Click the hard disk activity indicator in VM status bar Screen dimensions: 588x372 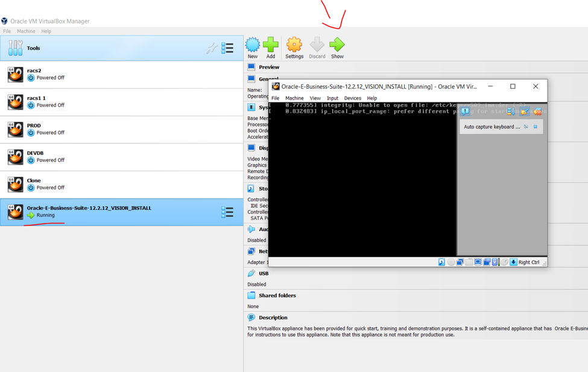coord(441,262)
